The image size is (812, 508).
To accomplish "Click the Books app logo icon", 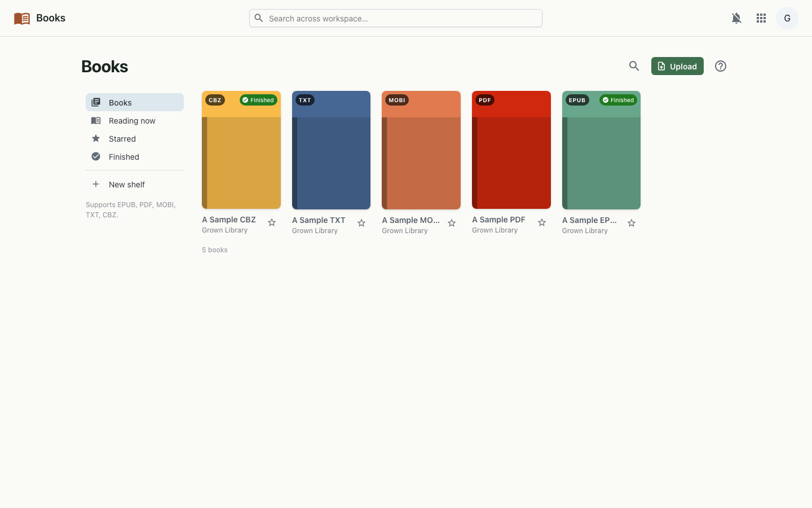I will 22,18.
